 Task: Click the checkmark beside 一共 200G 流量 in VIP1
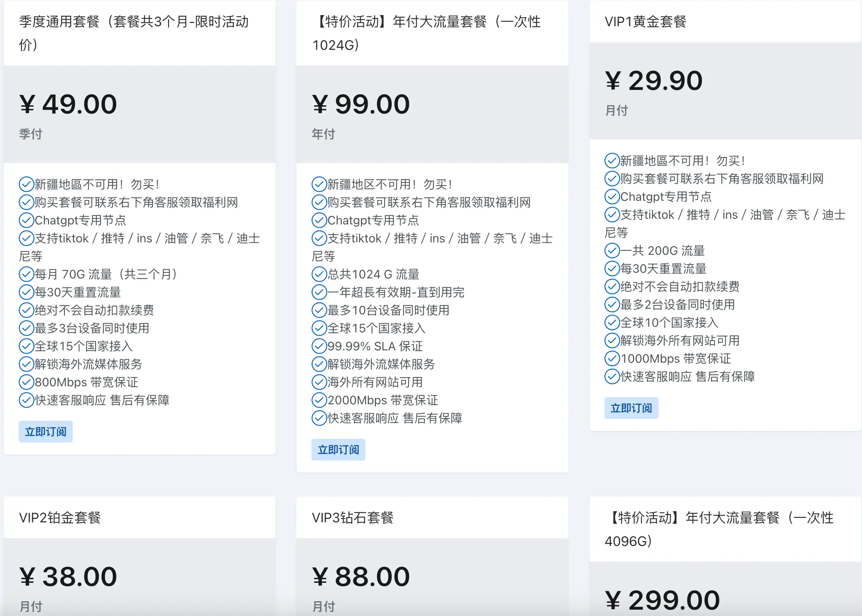tap(612, 251)
